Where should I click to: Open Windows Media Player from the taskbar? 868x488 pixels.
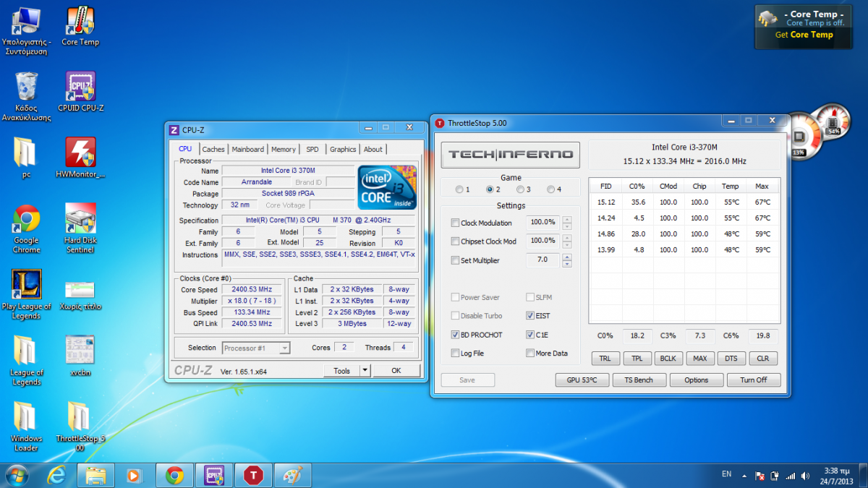tap(134, 475)
